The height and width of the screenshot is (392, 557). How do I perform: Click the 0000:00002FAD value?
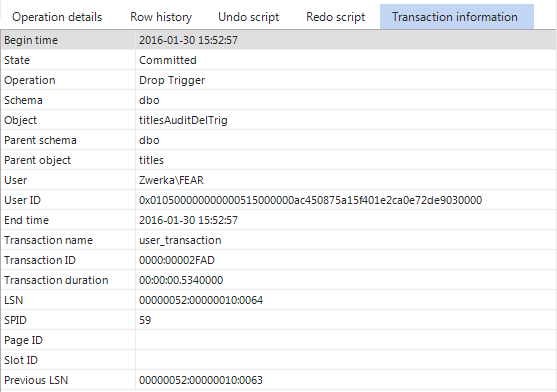[177, 260]
